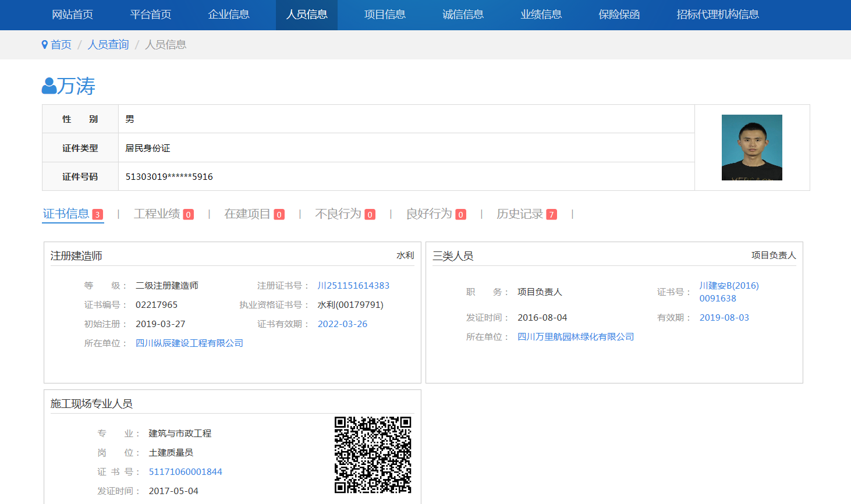Click the QR code image
This screenshot has width=851, height=504.
click(373, 455)
